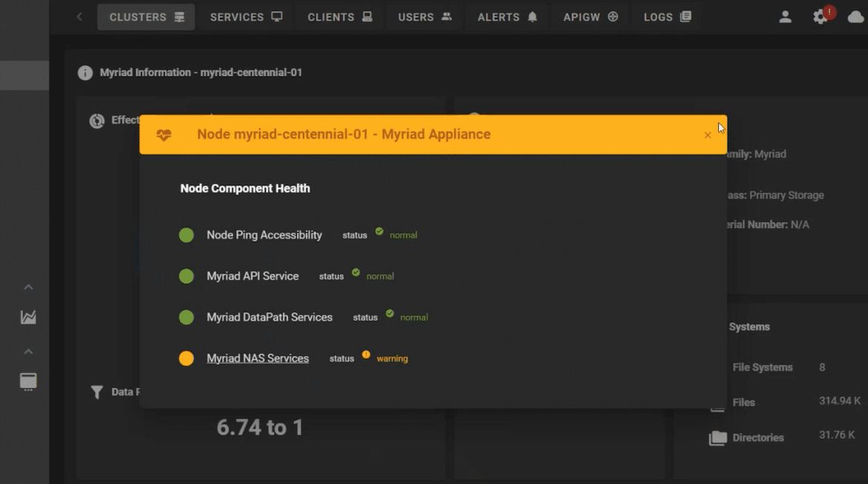The height and width of the screenshot is (484, 868).
Task: Open the user account icon
Action: click(785, 17)
